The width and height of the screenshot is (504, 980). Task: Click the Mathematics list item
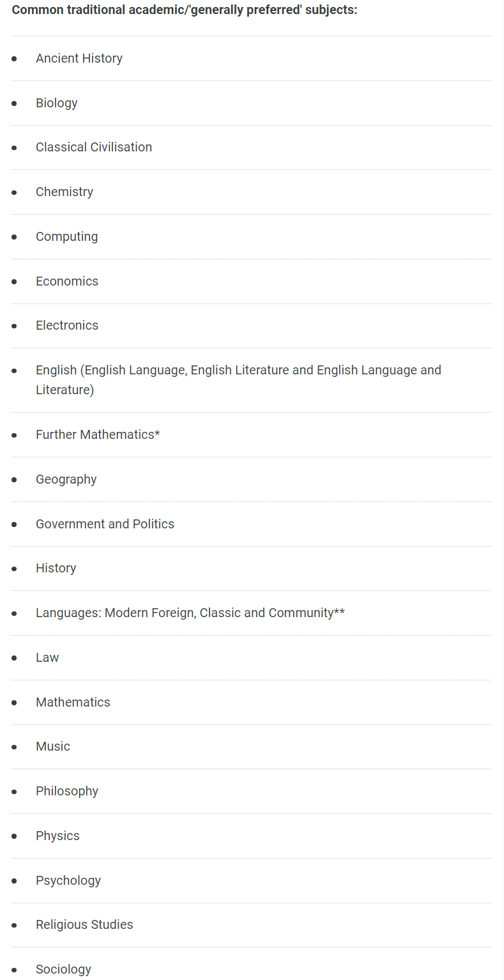(x=73, y=702)
